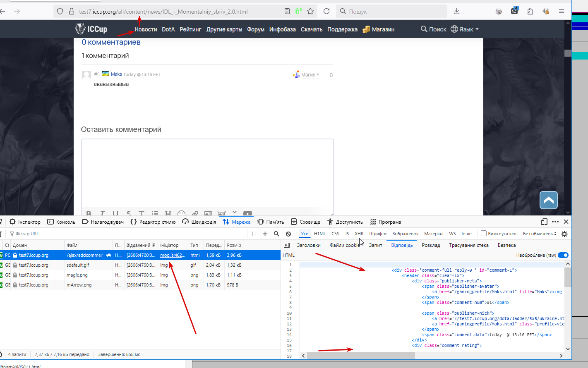Enable the Вимкнути кеш checkbox

point(483,234)
